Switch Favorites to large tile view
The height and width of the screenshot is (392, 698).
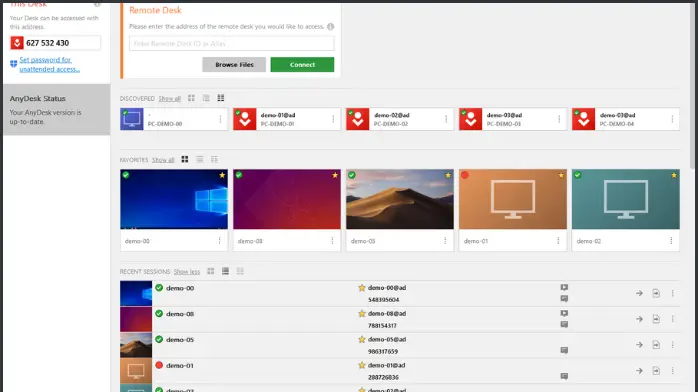[x=185, y=160]
